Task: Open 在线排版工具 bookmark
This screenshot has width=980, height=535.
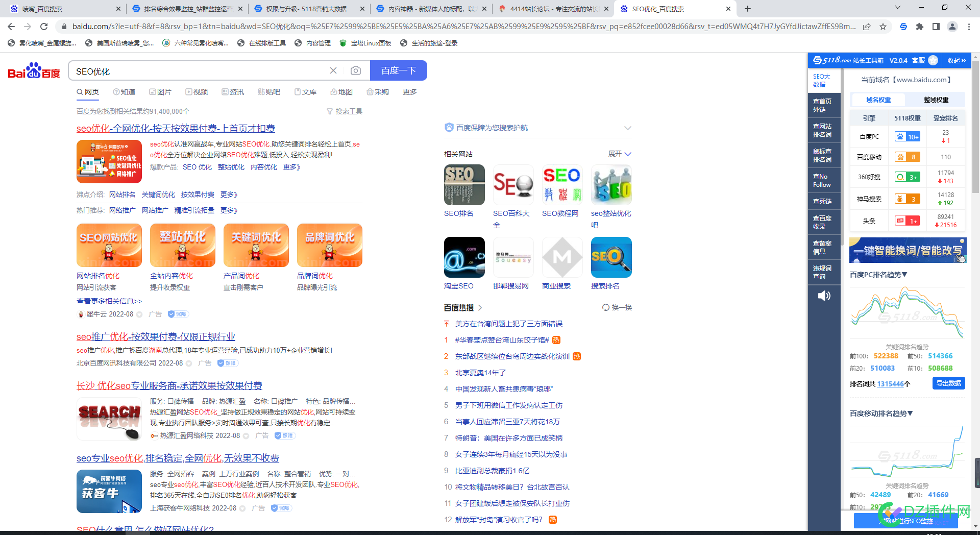Action: [x=262, y=43]
